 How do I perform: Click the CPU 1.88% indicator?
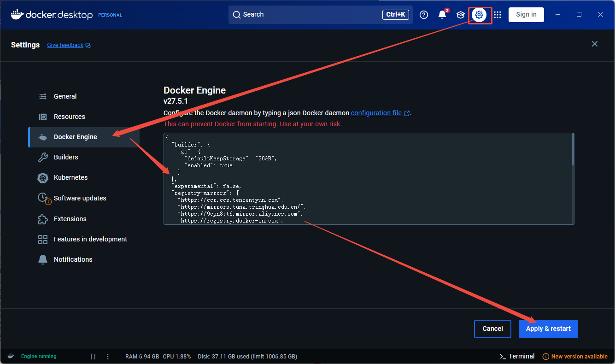(176, 356)
